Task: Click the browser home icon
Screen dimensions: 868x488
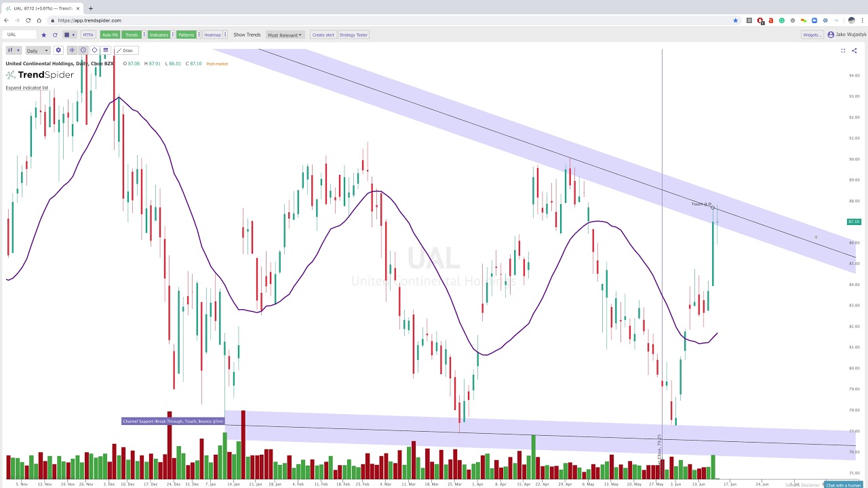Action: (x=39, y=20)
